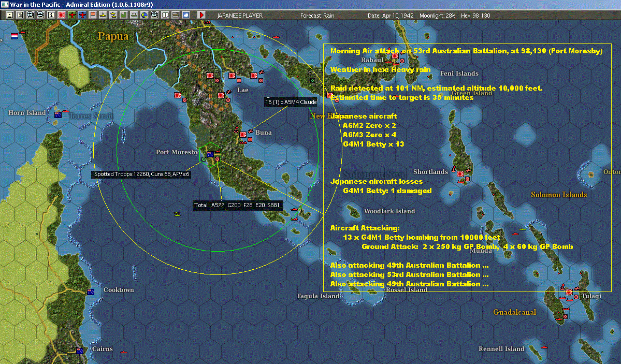Select the Shortlands Japanese base icon
This screenshot has width=621, height=364.
point(460,174)
